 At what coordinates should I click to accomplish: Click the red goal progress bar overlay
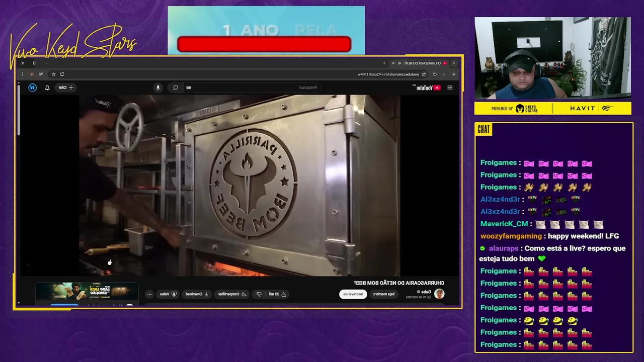(264, 44)
